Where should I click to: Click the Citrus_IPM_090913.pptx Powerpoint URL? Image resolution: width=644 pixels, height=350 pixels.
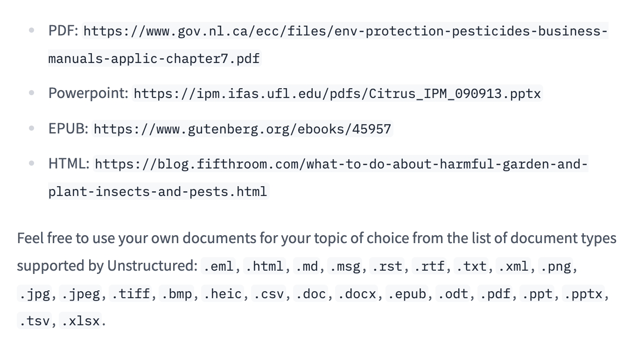point(337,94)
